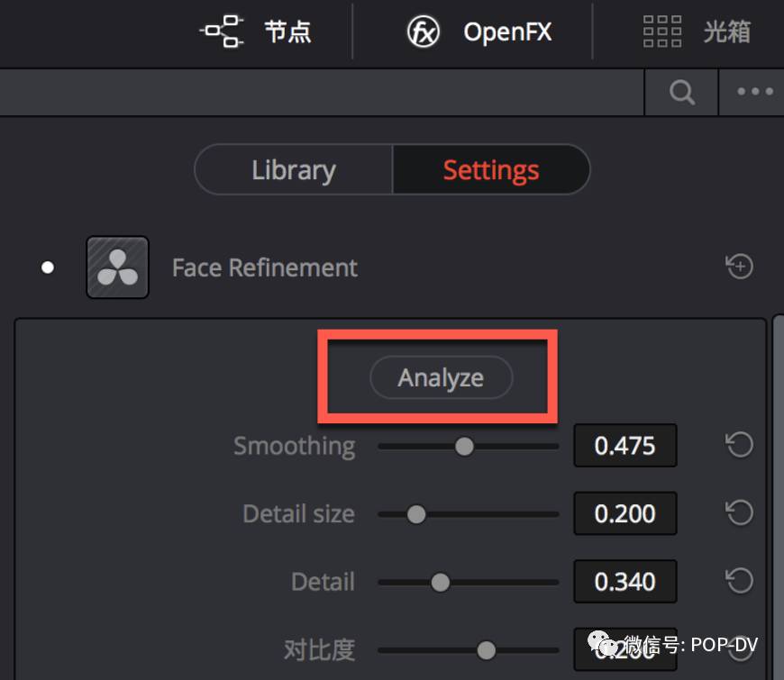Viewport: 784px width, 680px height.
Task: Click the Detail size value field 0.200
Action: coord(624,514)
